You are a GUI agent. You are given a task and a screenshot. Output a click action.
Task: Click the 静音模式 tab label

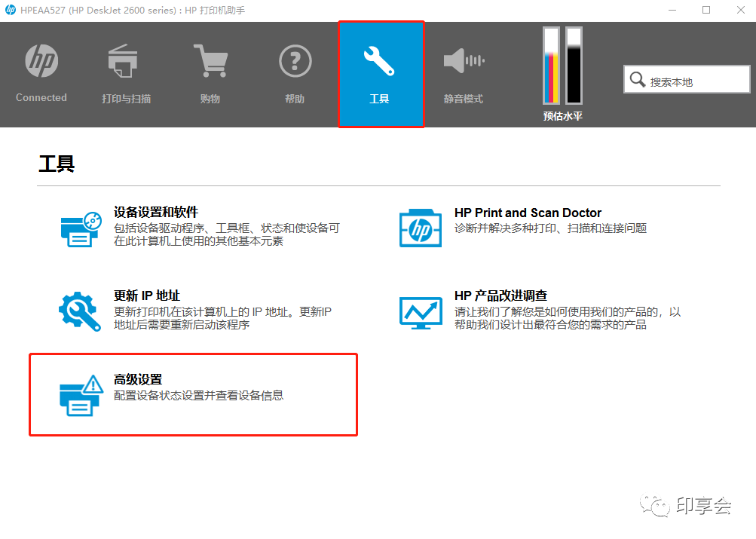click(x=464, y=99)
